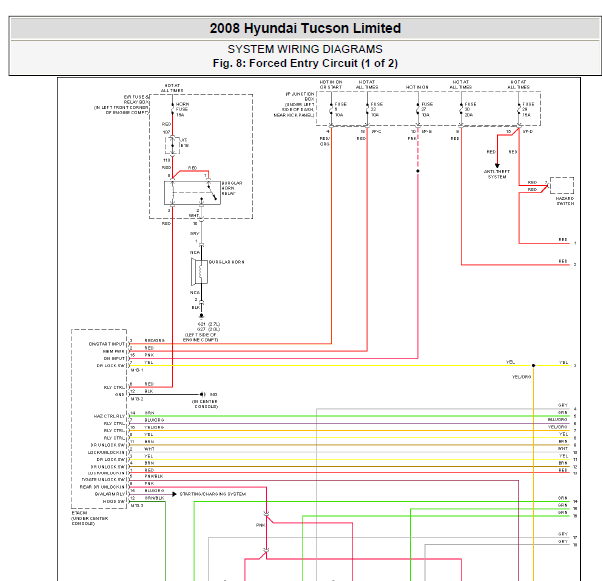
Task: Click the Anti-Theft System arrow
Action: pos(497,164)
